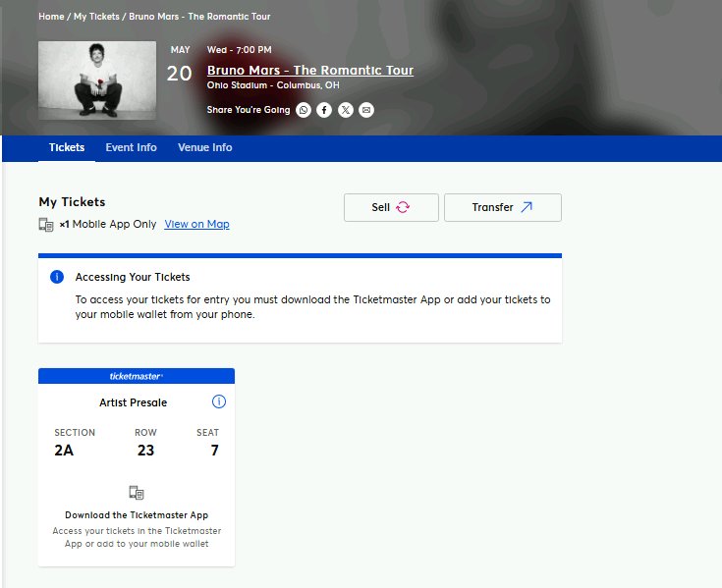Share event by email icon

click(366, 110)
